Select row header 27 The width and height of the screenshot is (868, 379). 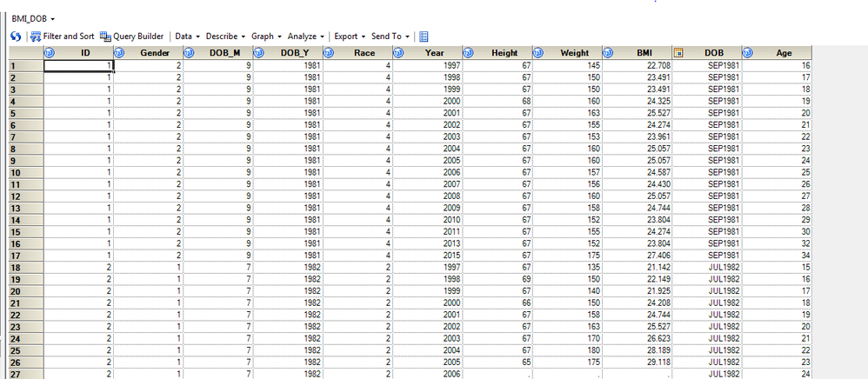coord(26,374)
